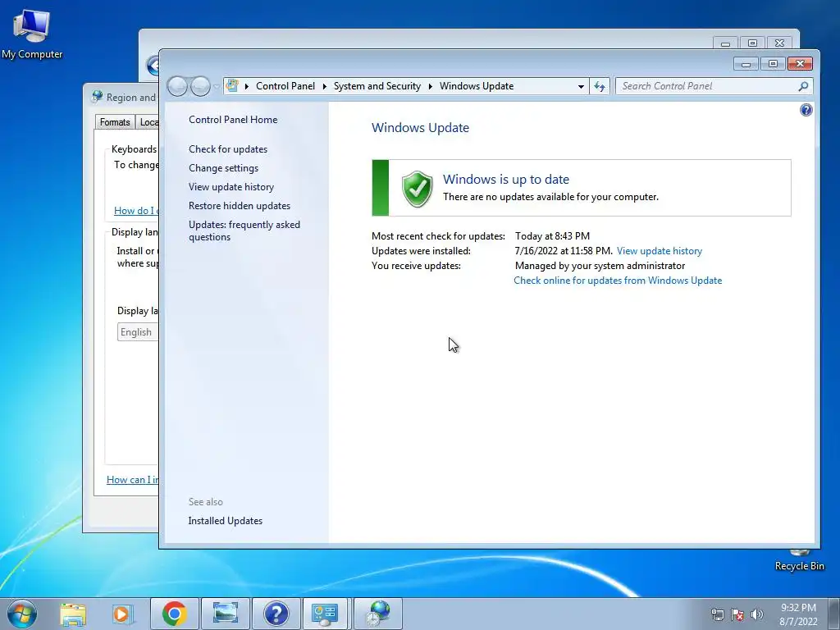
Task: Open Installed Updates link
Action: click(225, 521)
